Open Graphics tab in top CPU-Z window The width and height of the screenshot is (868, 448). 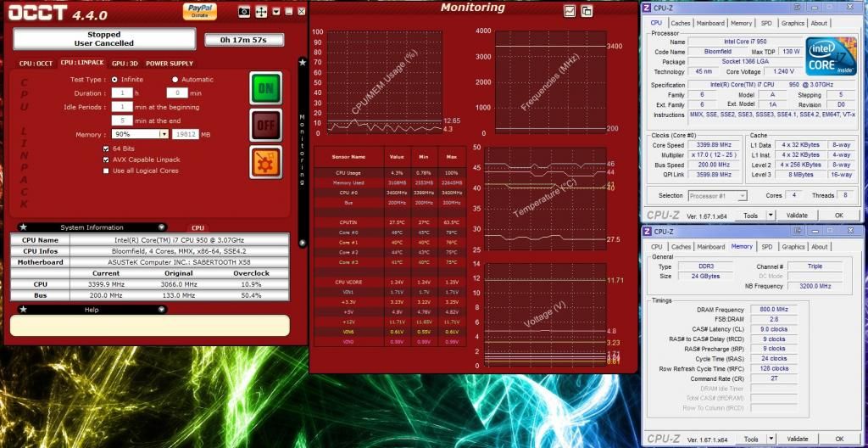(x=793, y=23)
